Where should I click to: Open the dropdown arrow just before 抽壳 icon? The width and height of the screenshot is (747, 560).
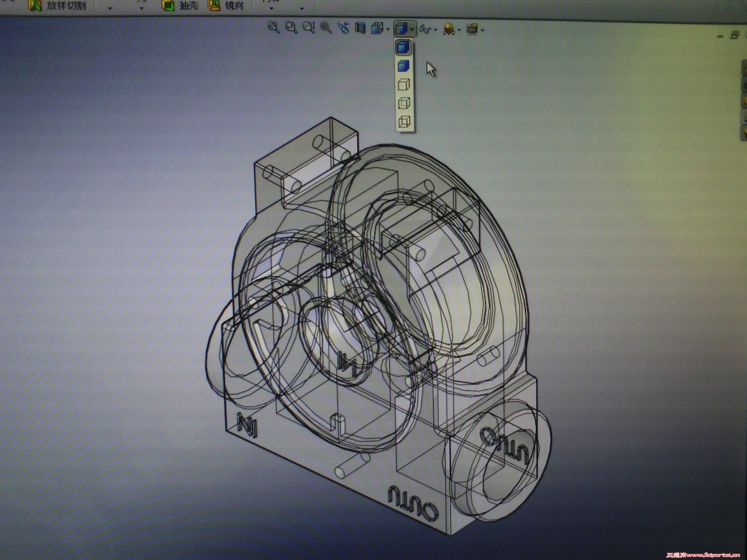(142, 8)
